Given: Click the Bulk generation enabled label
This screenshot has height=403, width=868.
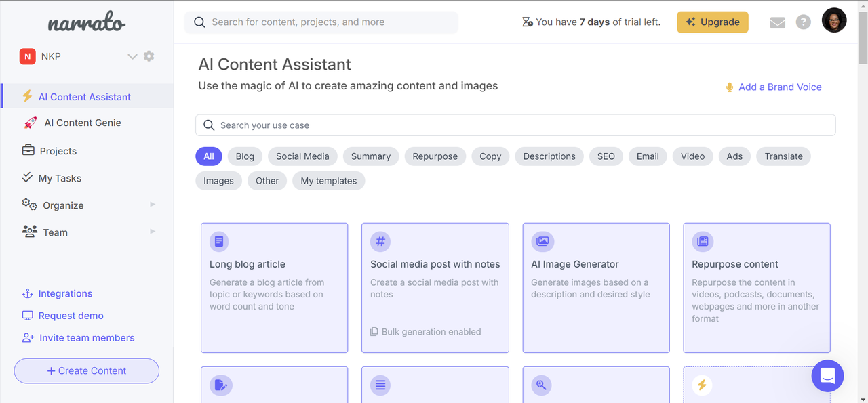Looking at the screenshot, I should click(x=431, y=332).
